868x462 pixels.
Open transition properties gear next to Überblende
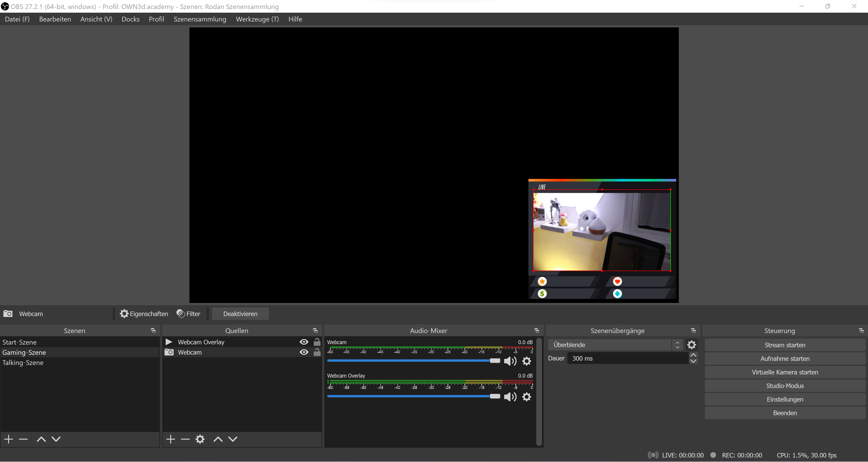point(691,345)
